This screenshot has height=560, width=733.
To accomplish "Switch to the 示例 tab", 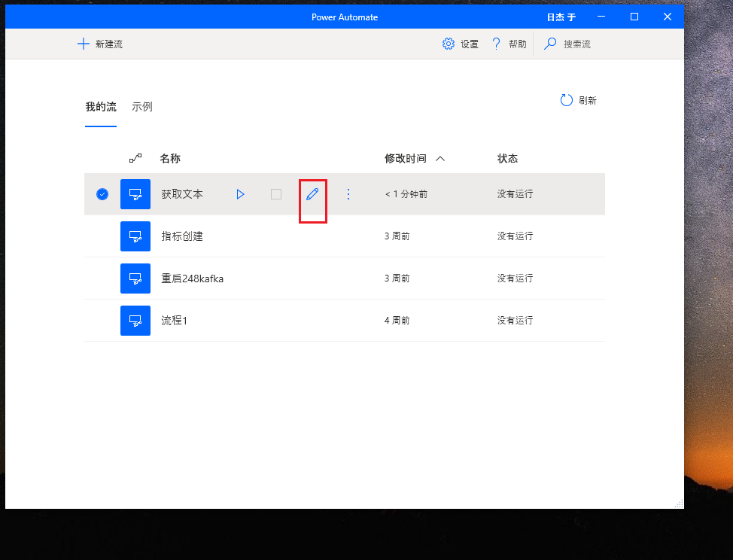I will pyautogui.click(x=142, y=107).
